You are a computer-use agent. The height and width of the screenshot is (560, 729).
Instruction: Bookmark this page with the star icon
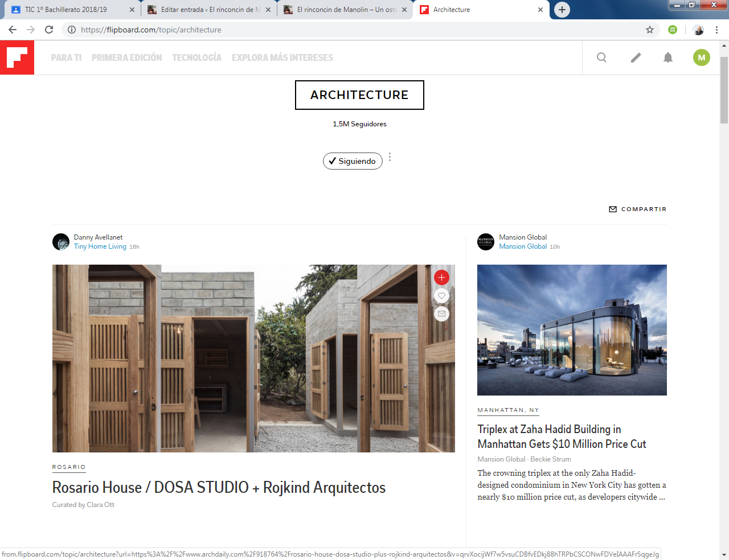(x=649, y=30)
